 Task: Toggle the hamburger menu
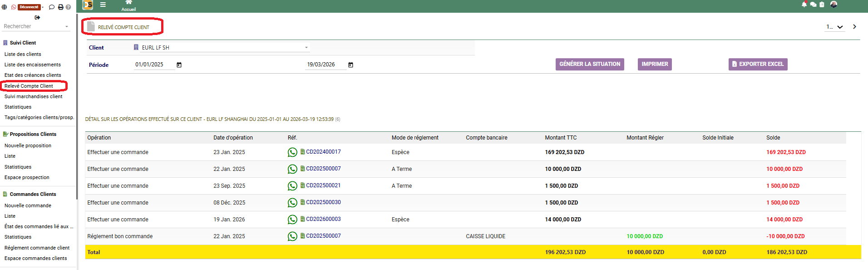103,5
